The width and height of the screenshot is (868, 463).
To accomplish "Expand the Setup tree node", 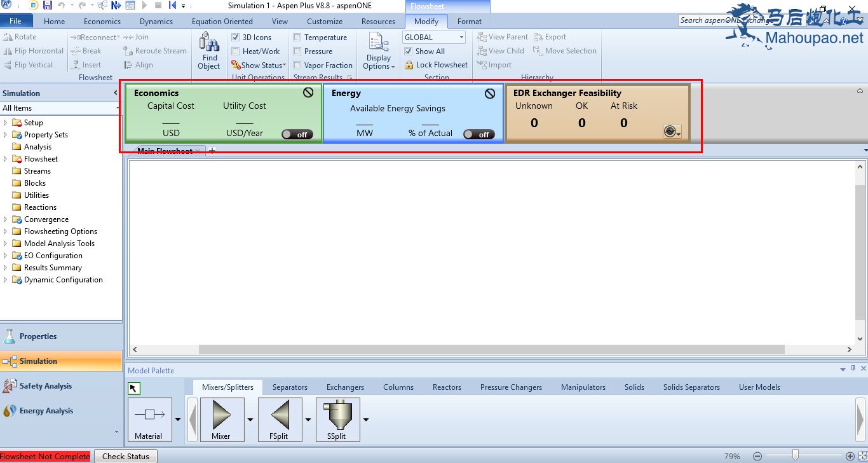I will tap(6, 123).
